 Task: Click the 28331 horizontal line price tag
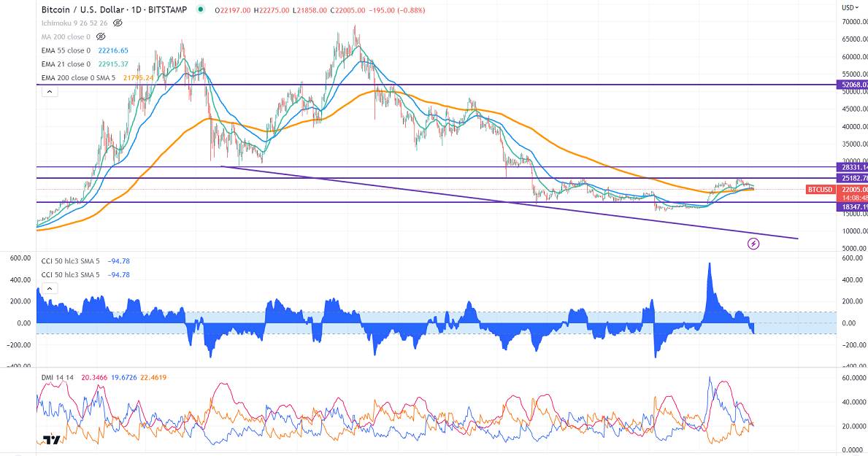pos(851,167)
